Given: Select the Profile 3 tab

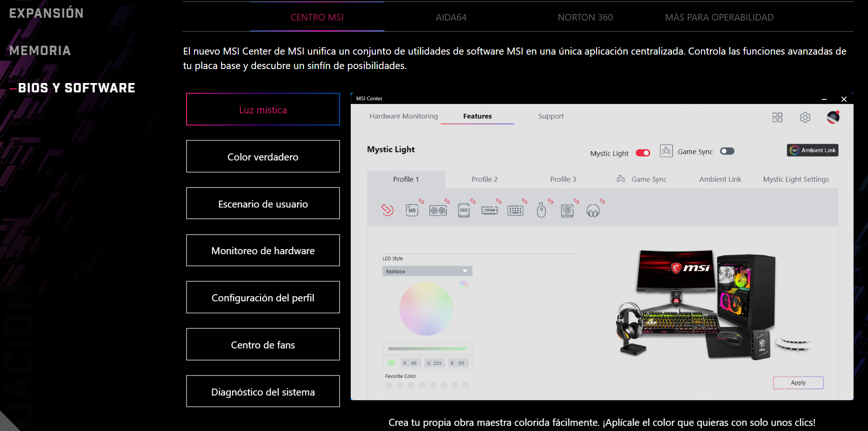Looking at the screenshot, I should point(563,179).
